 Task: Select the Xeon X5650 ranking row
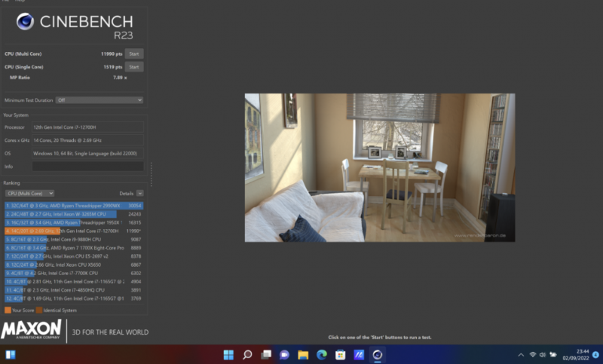pyautogui.click(x=74, y=265)
